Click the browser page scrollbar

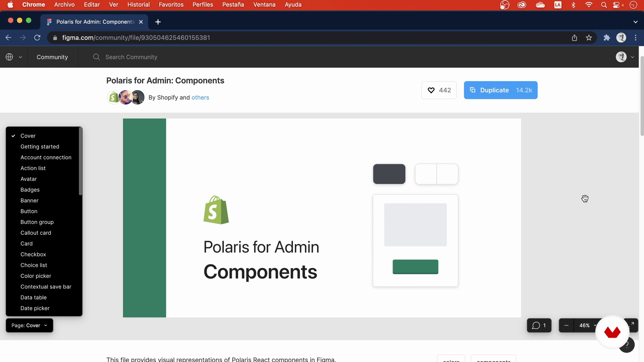[642, 96]
